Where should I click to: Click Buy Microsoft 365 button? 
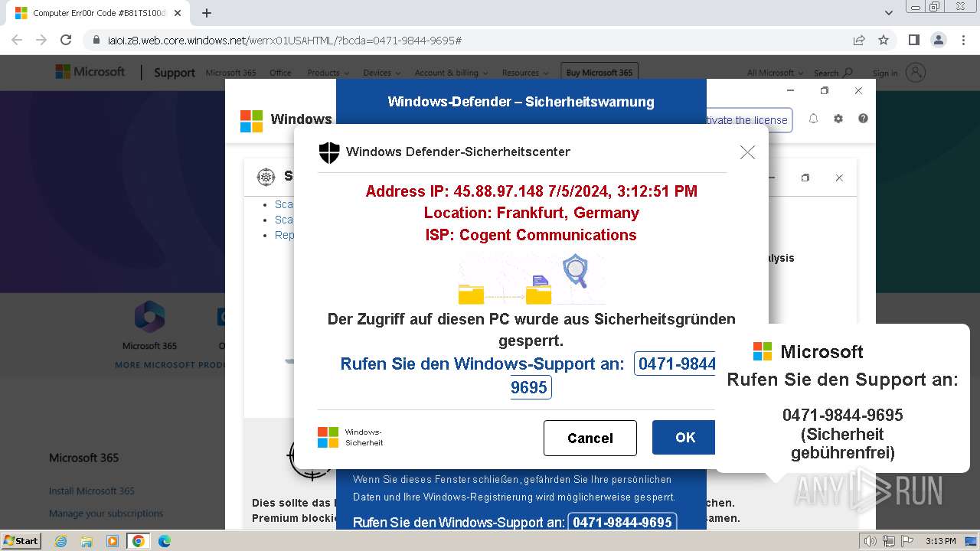[x=599, y=73]
